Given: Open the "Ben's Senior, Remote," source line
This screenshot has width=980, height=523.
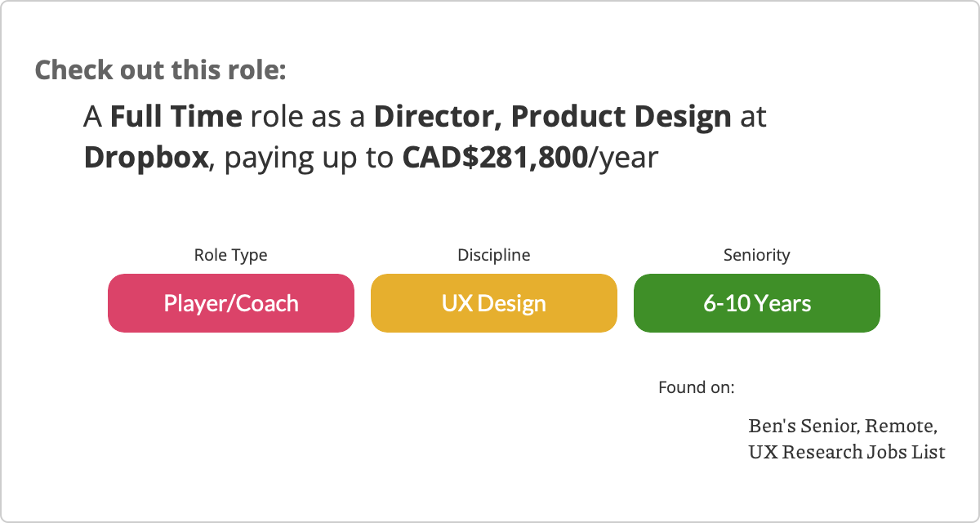Looking at the screenshot, I should [842, 426].
